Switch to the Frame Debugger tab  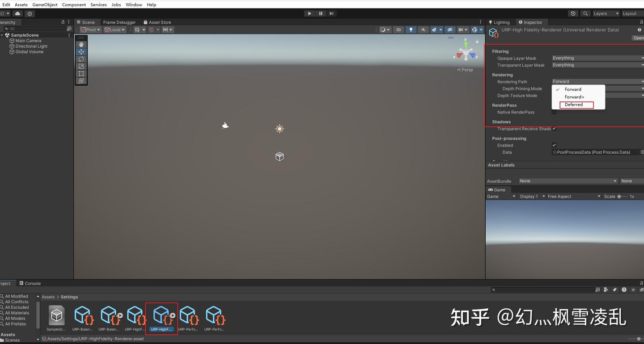coord(119,22)
